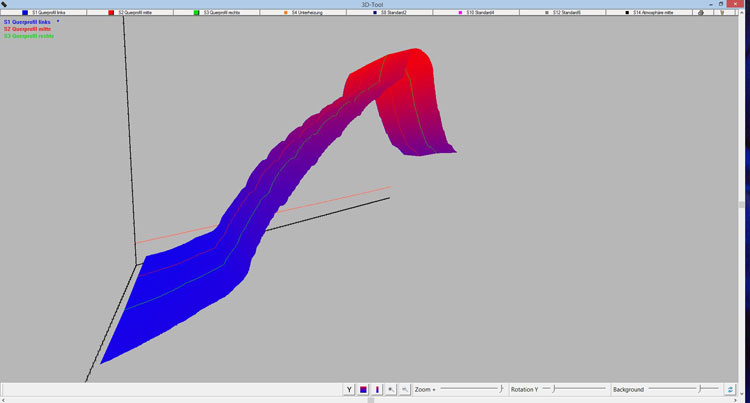Toggle the S1 Querprofil links series

43,13
